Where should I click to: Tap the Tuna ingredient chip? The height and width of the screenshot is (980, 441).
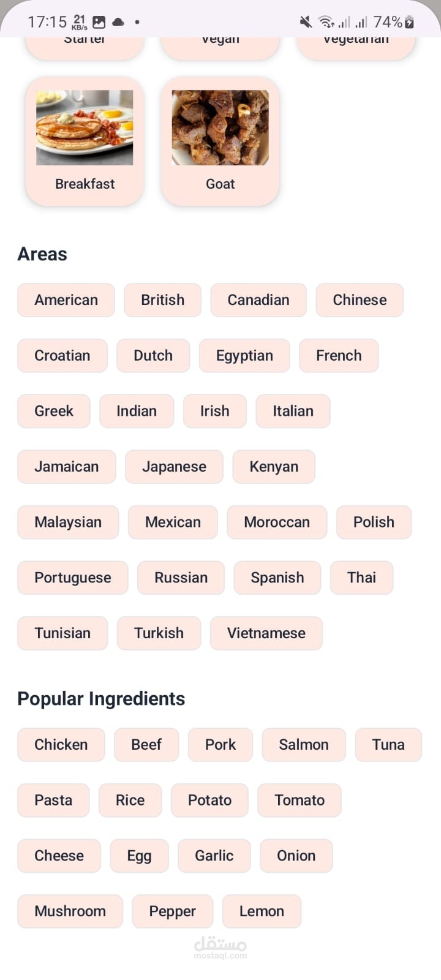(388, 745)
